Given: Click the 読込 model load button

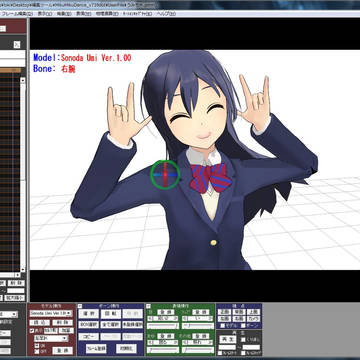Looking at the screenshot, I should click(x=40, y=323).
